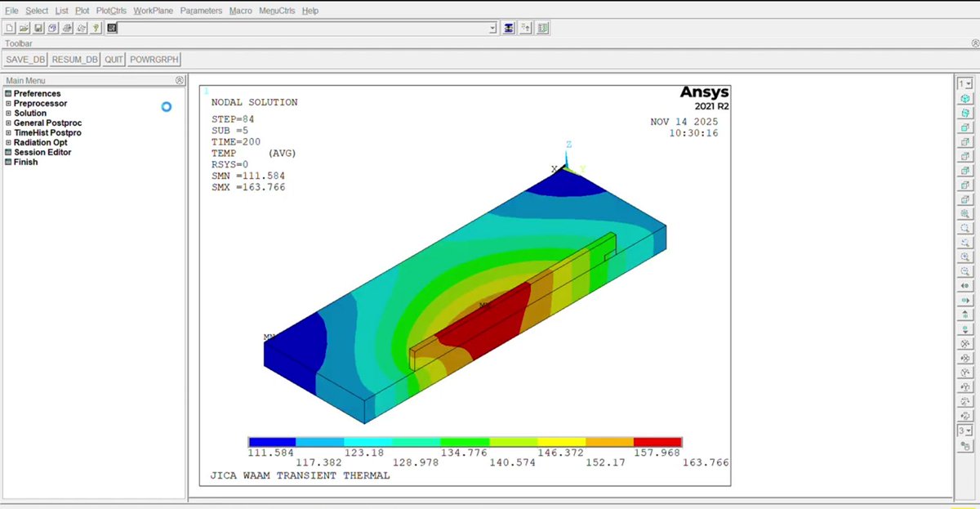This screenshot has width=980, height=509.
Task: Open the MenuCtrls menu
Action: (x=277, y=11)
